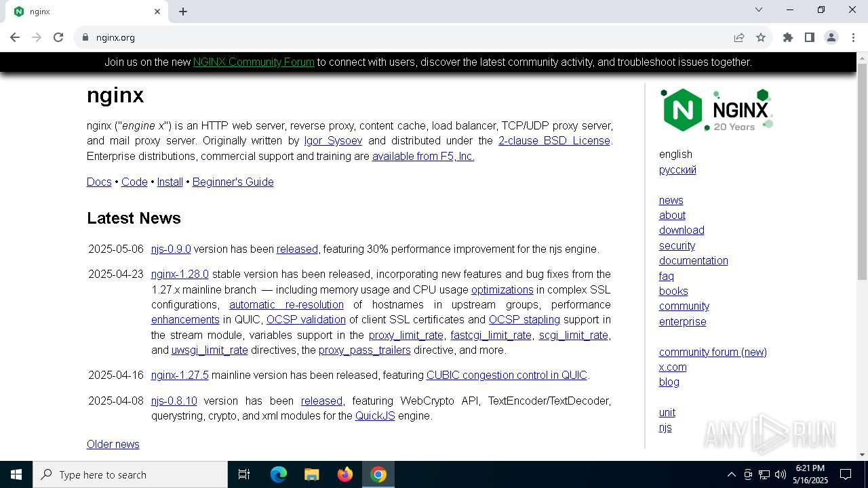Image resolution: width=868 pixels, height=488 pixels.
Task: Open the Chrome profile avatar
Action: pyautogui.click(x=831, y=37)
